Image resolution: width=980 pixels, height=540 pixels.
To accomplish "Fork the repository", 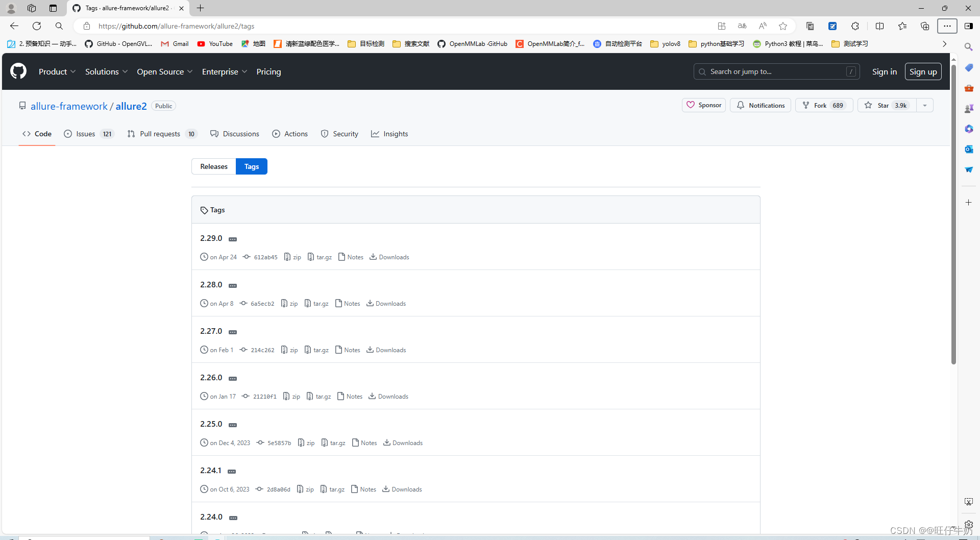I will point(824,105).
